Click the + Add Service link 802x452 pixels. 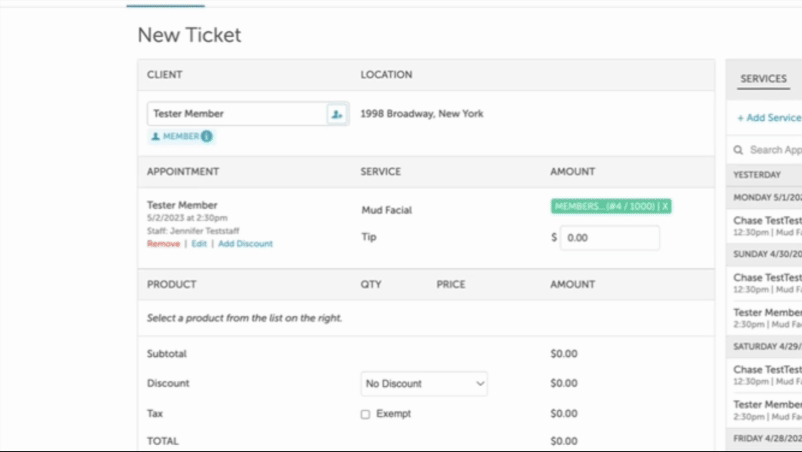[x=769, y=118]
